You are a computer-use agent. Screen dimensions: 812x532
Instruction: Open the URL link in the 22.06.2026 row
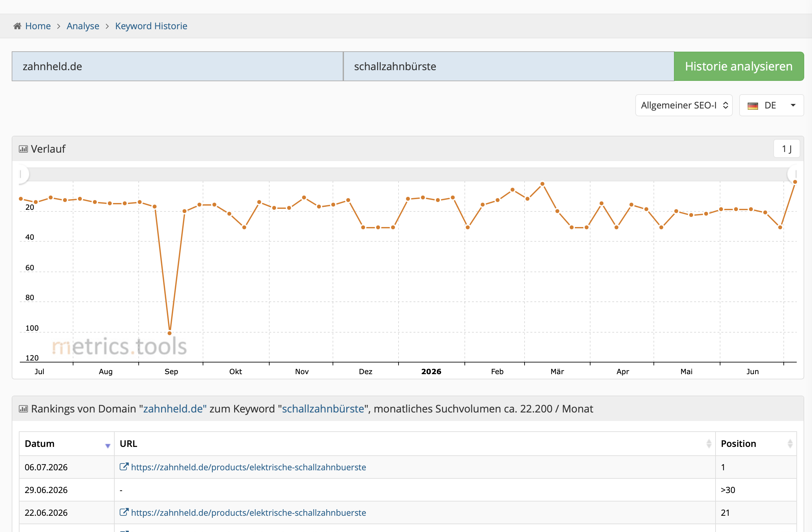(248, 512)
